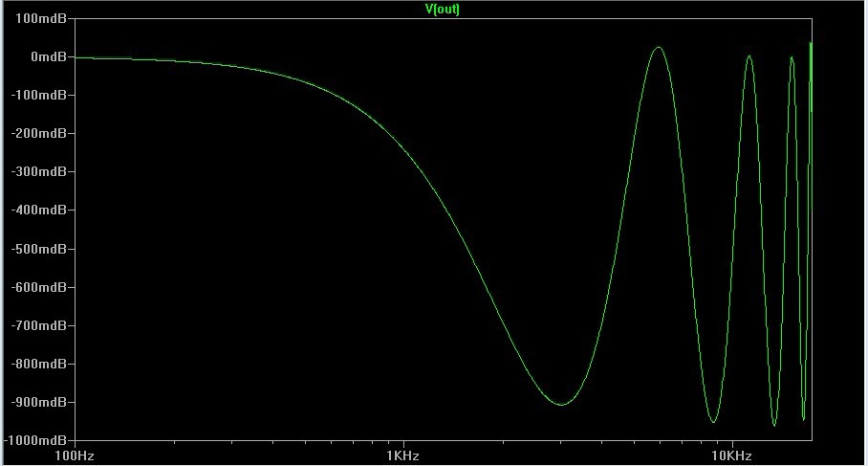This screenshot has width=868, height=466.
Task: Click the 100Hz frequency axis label
Action: [75, 455]
